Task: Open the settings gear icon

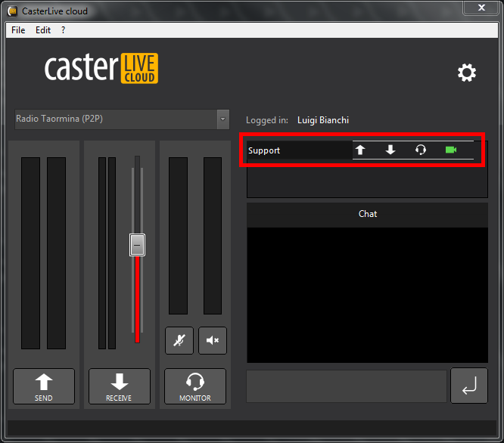Action: [467, 73]
